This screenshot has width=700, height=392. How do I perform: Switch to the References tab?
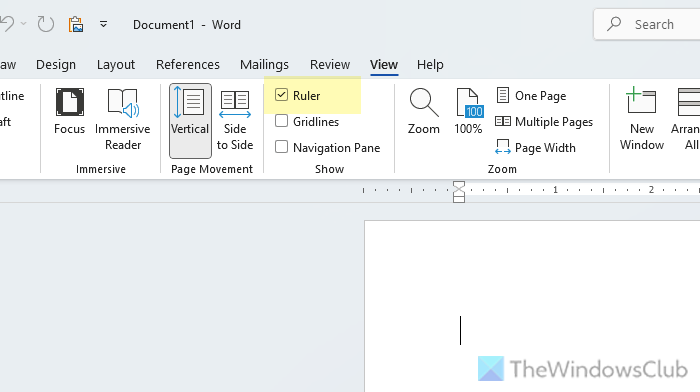click(x=188, y=65)
